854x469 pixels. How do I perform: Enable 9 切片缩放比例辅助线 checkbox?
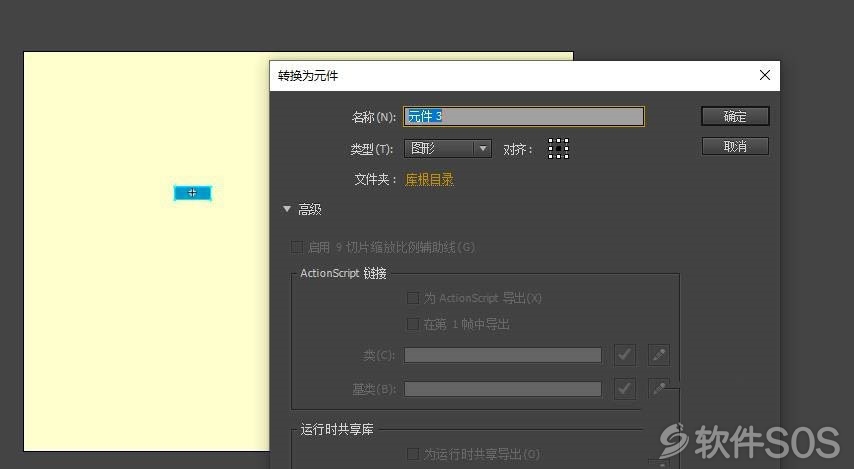click(297, 247)
